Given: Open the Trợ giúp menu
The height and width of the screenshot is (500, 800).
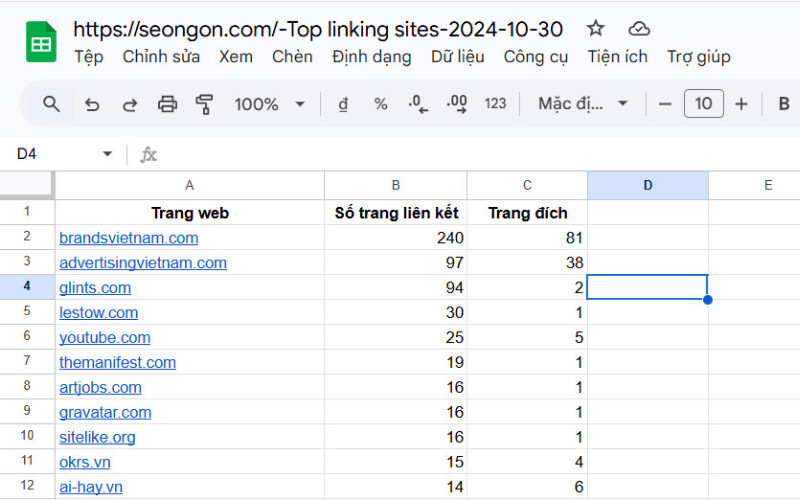Looking at the screenshot, I should (x=698, y=57).
